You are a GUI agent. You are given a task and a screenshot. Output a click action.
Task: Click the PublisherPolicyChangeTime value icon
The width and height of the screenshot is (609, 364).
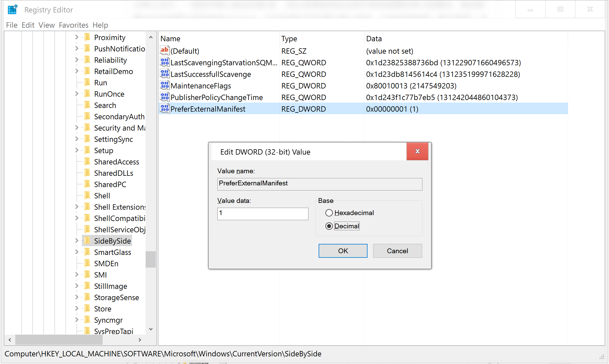coord(165,97)
